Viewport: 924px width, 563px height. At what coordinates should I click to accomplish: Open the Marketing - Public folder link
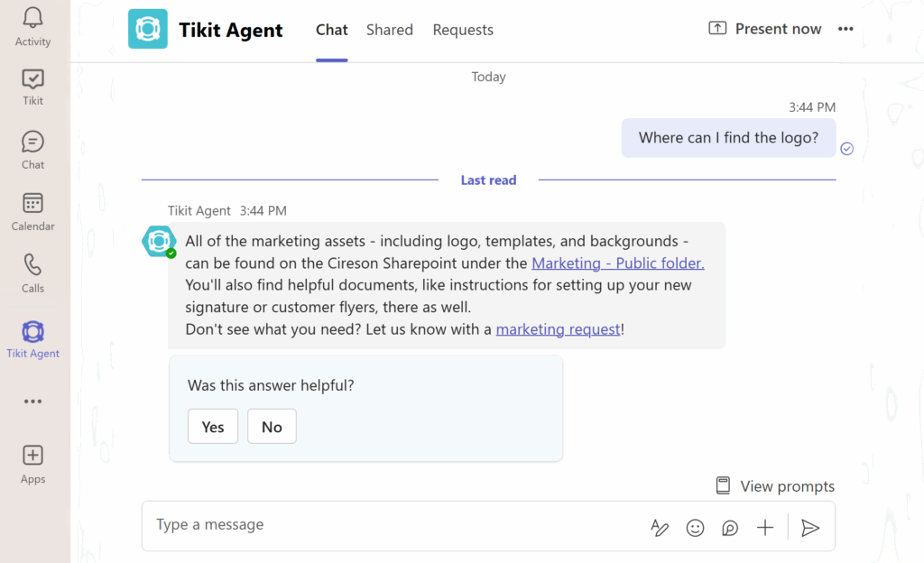pos(617,263)
